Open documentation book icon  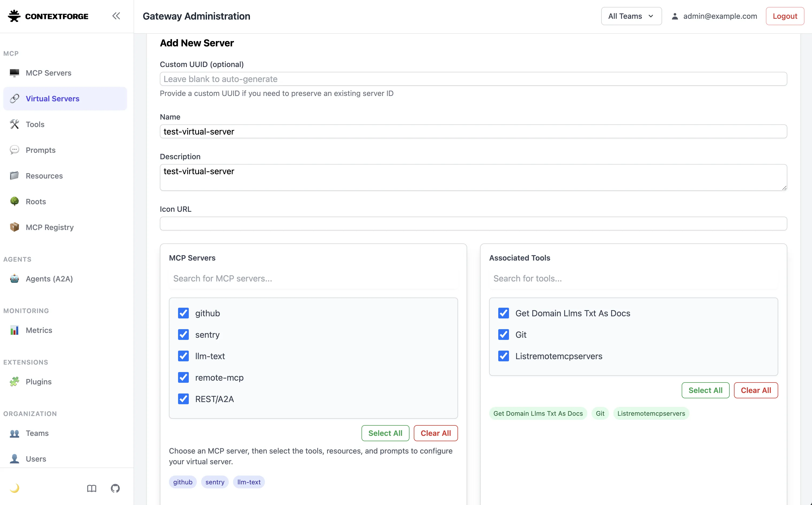tap(91, 488)
